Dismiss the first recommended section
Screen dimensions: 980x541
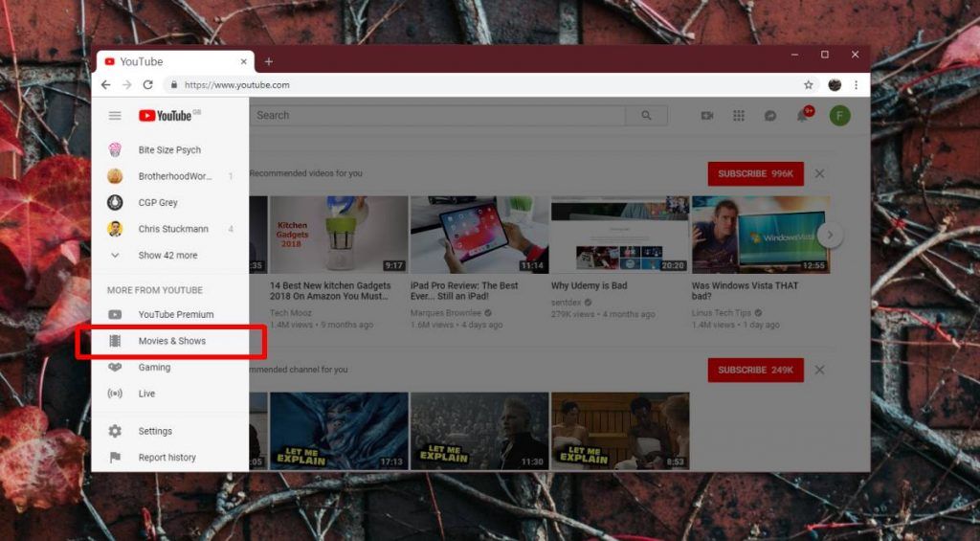(819, 173)
